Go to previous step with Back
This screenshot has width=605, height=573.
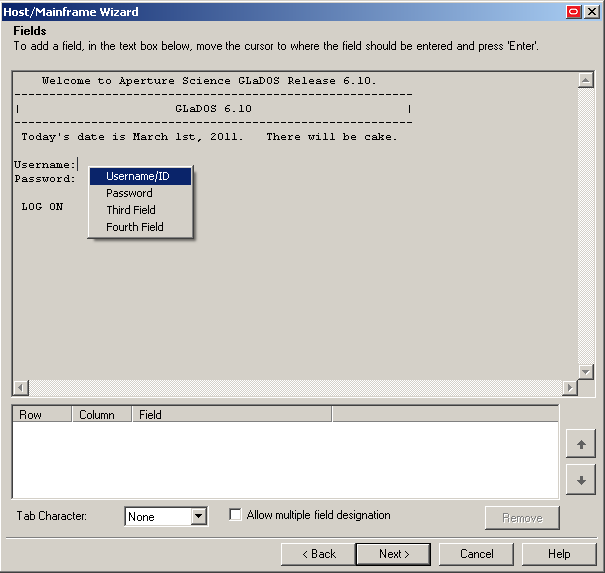(318, 554)
